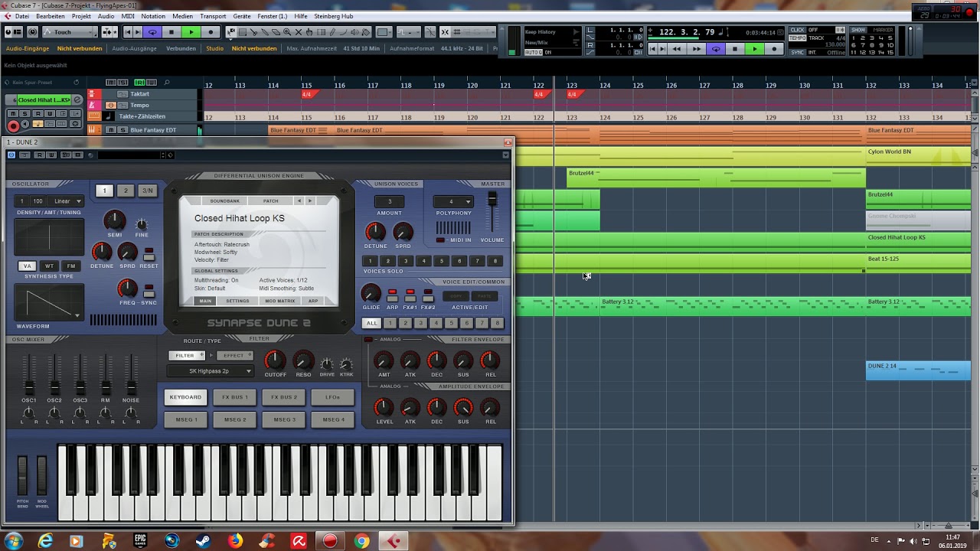
Task: Select the Draw pencil tool
Action: (x=332, y=32)
